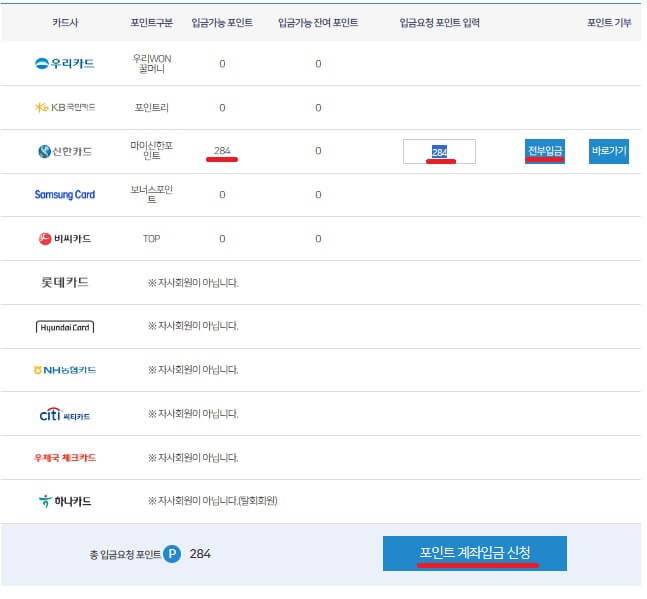Image resolution: width=647 pixels, height=599 pixels.
Task: Click the 하나카드 logo
Action: tap(65, 501)
